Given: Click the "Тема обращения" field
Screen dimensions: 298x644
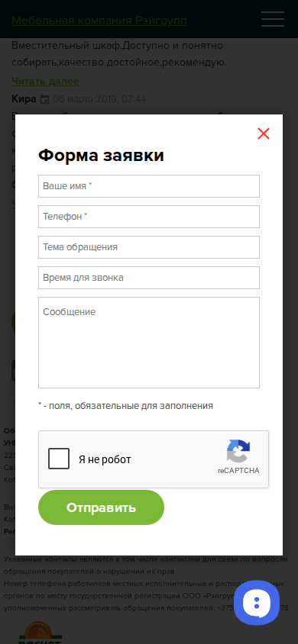Looking at the screenshot, I should [149, 247].
